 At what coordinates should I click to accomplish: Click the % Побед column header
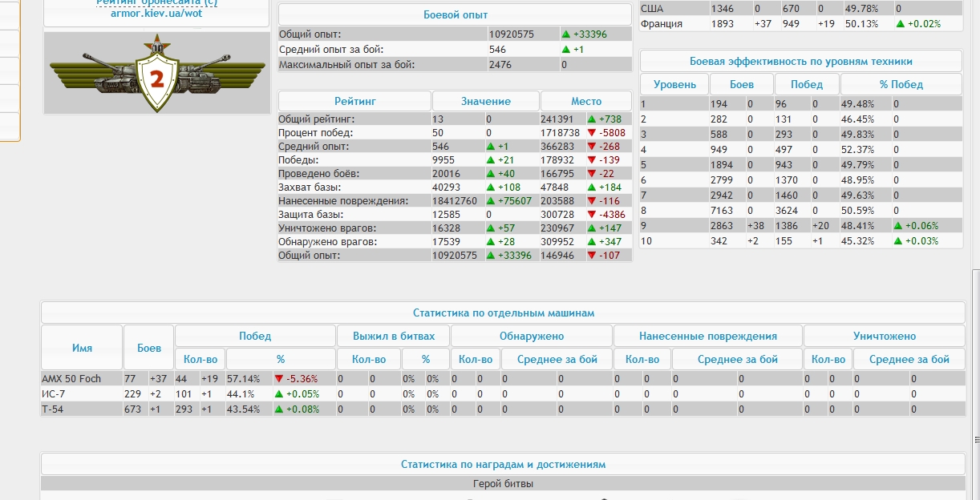tap(901, 84)
